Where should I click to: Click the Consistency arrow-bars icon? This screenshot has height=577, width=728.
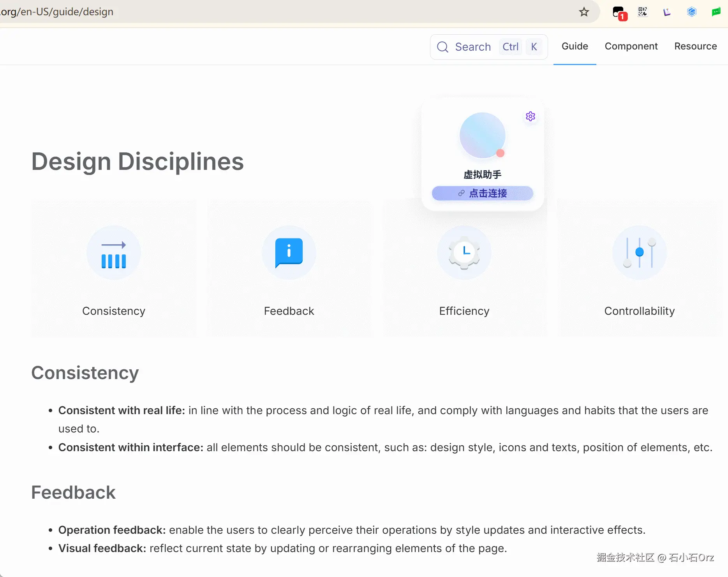[x=113, y=252]
